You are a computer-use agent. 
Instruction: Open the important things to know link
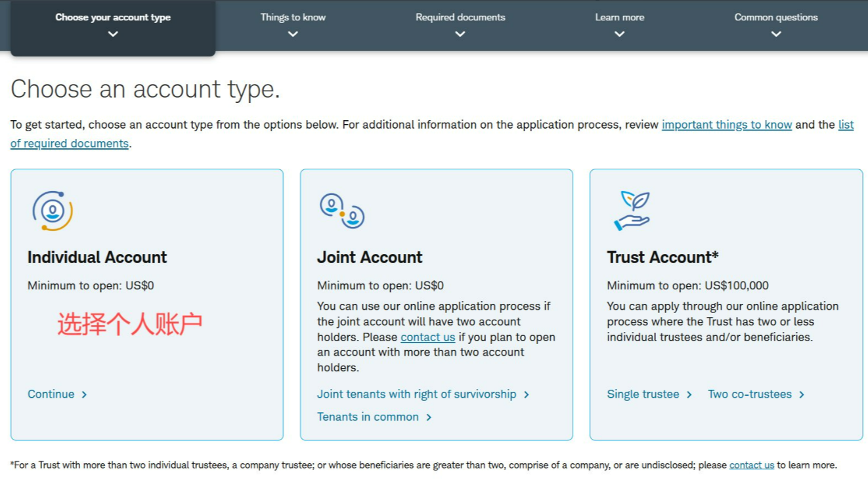coord(727,125)
